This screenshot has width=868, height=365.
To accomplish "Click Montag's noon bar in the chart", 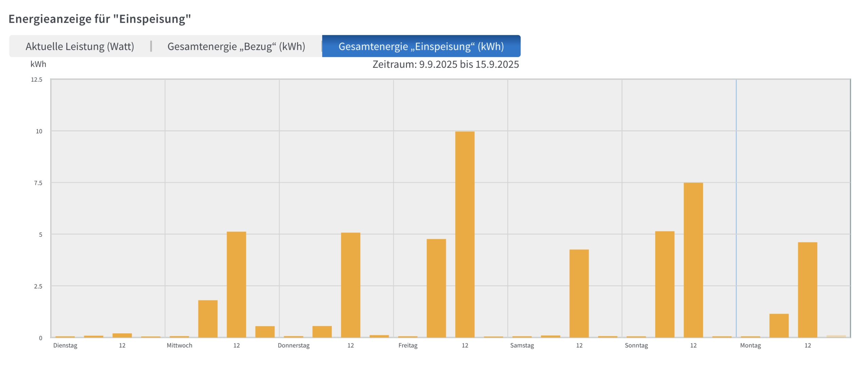I will click(x=807, y=290).
